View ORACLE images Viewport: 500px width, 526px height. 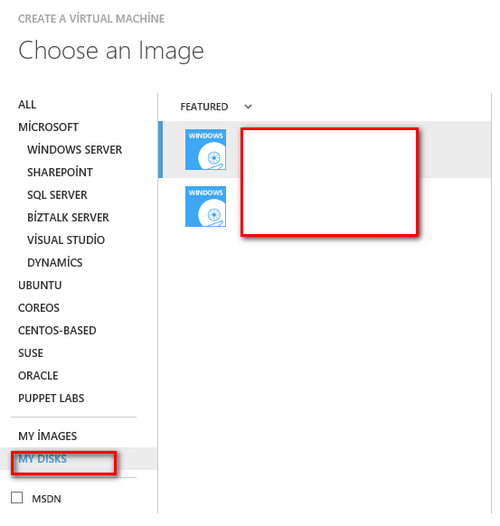coord(38,375)
